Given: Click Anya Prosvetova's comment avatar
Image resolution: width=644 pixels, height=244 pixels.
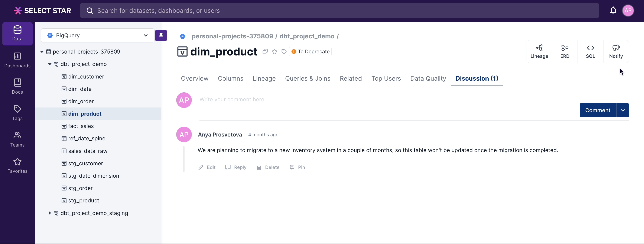Looking at the screenshot, I should (x=184, y=135).
